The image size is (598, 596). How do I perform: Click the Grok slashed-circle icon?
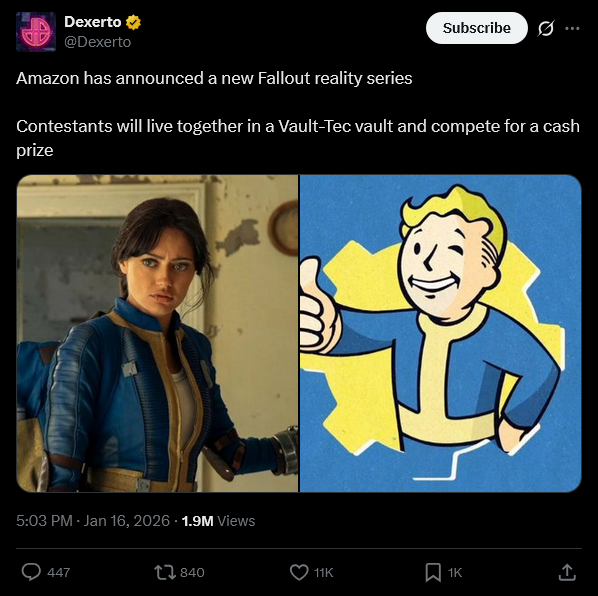(x=546, y=28)
